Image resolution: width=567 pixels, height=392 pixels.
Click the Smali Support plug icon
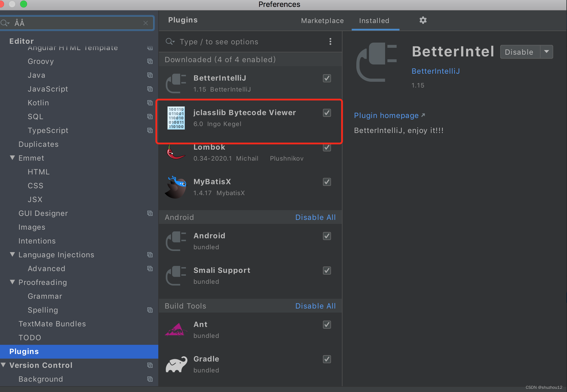coord(176,276)
